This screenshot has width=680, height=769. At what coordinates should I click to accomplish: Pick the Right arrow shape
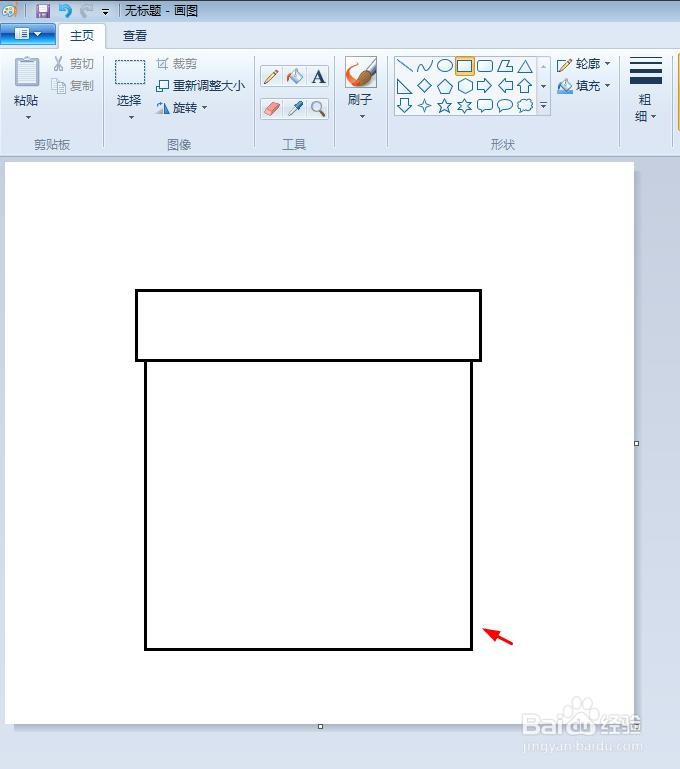tap(485, 86)
